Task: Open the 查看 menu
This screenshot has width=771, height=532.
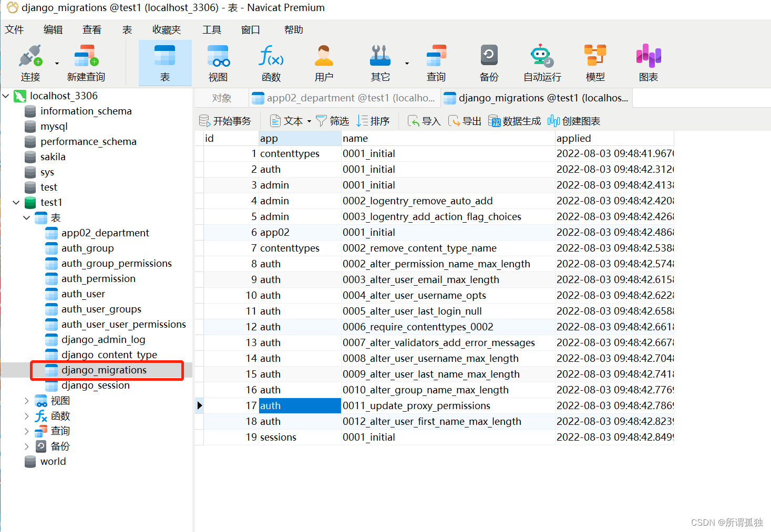Action: 92,30
